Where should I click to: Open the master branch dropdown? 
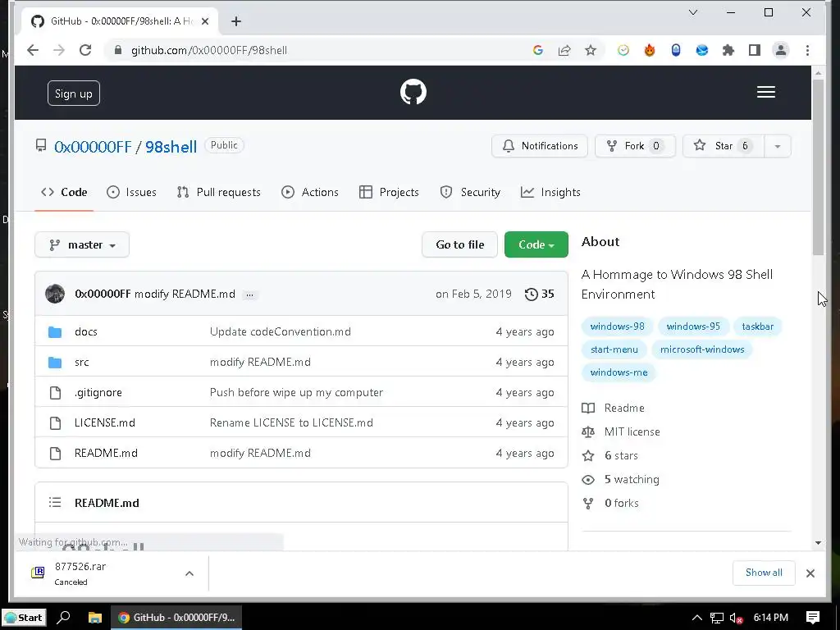pyautogui.click(x=82, y=244)
